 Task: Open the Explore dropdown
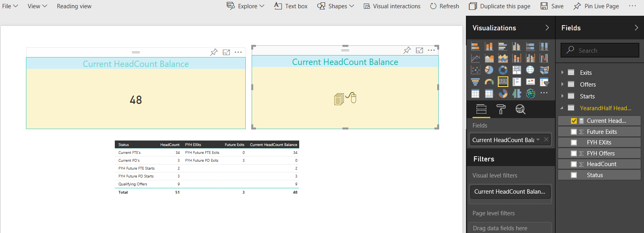pos(245,6)
